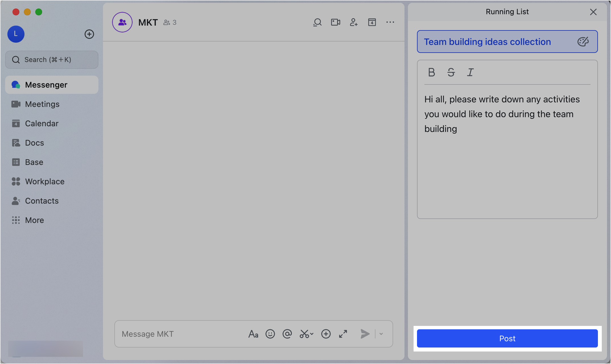Viewport: 611px width, 364px height.
Task: Click the add member icon in the header
Action: [x=354, y=22]
